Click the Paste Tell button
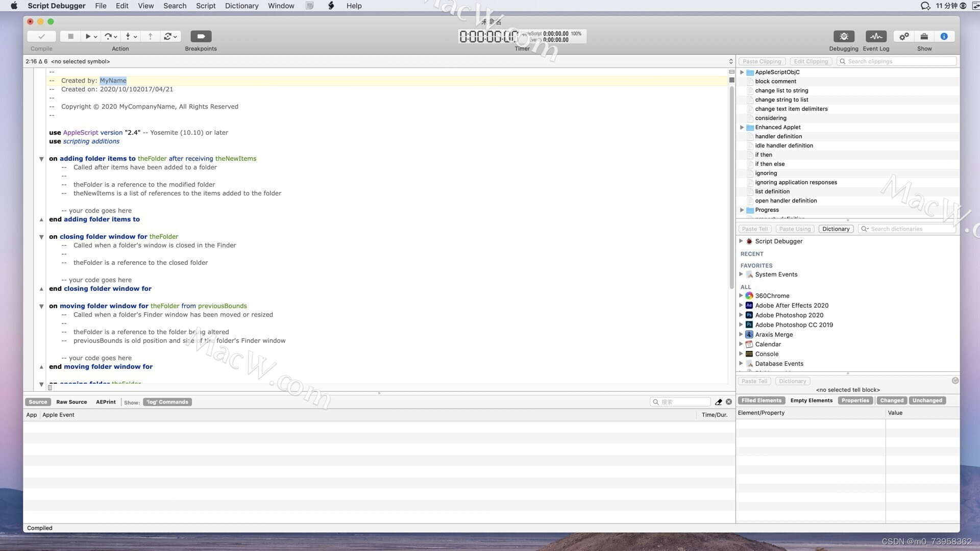 coord(754,229)
